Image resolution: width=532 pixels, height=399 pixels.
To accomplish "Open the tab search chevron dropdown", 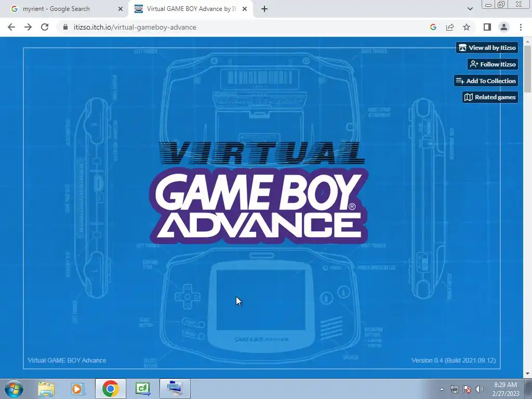I will (x=470, y=9).
